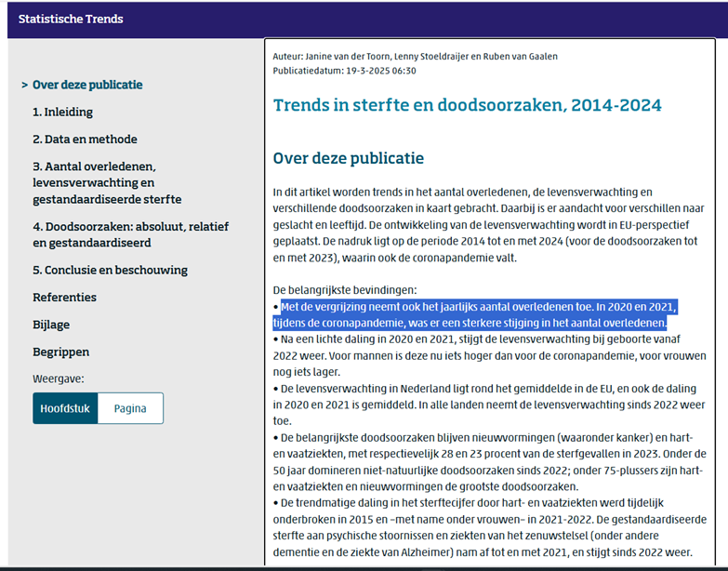Click the Statistische Trends header title
728x571 pixels.
coord(71,19)
